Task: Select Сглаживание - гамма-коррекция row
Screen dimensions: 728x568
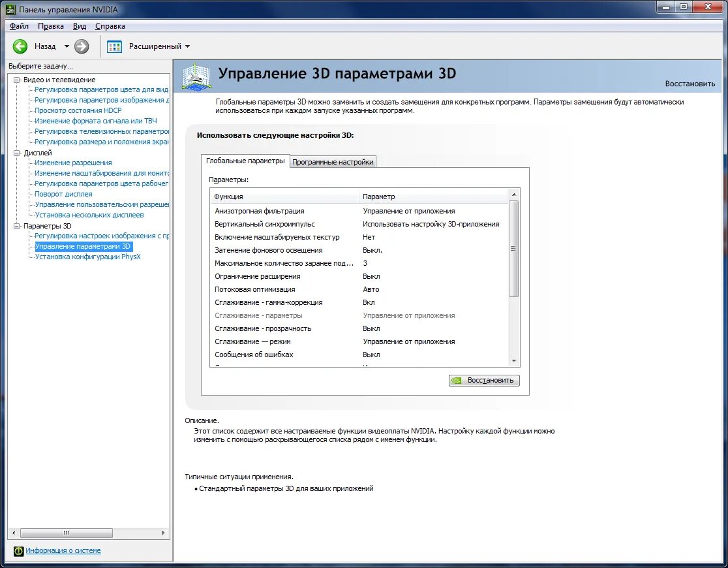Action: (x=360, y=302)
